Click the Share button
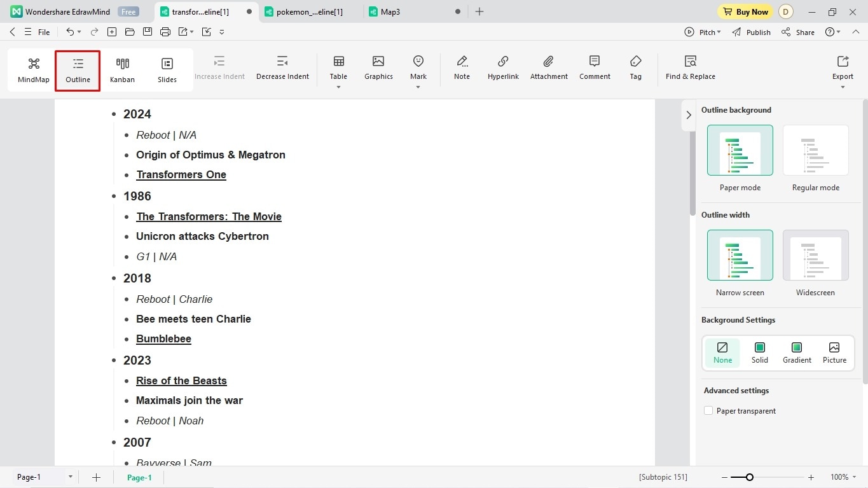The width and height of the screenshot is (868, 488). (798, 32)
